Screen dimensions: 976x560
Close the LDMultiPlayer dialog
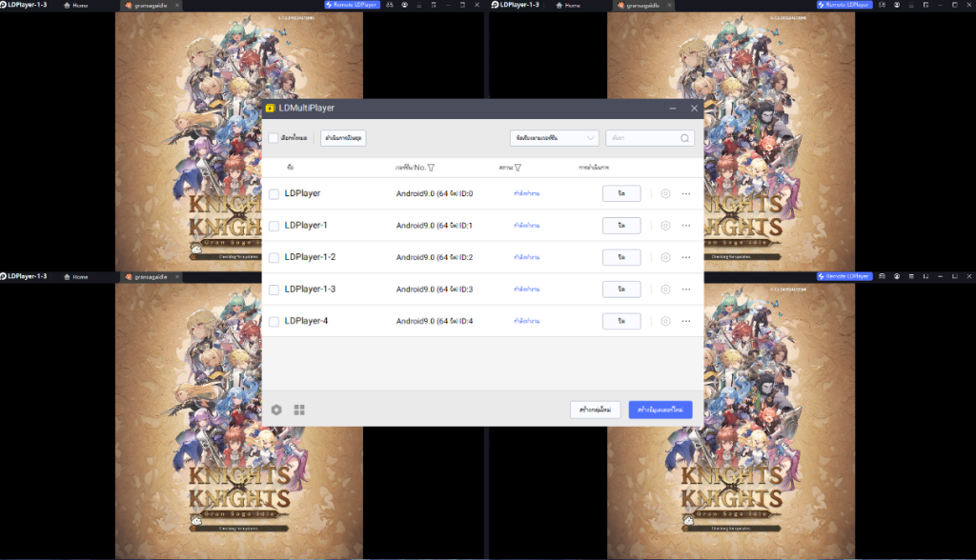pos(694,109)
